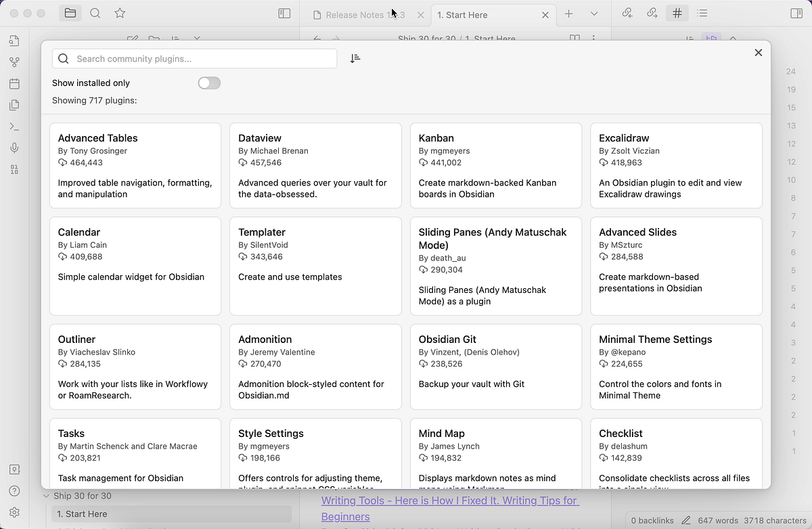Click the sort plugins icon
The image size is (812, 529).
click(x=355, y=58)
